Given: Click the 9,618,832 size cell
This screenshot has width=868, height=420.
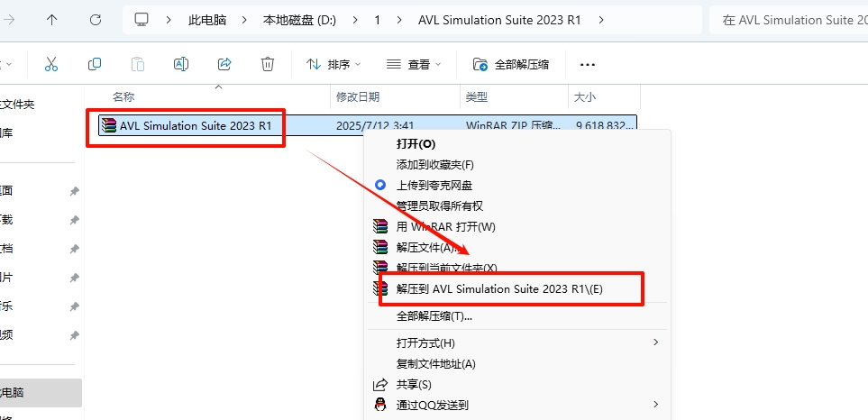Looking at the screenshot, I should pos(604,125).
